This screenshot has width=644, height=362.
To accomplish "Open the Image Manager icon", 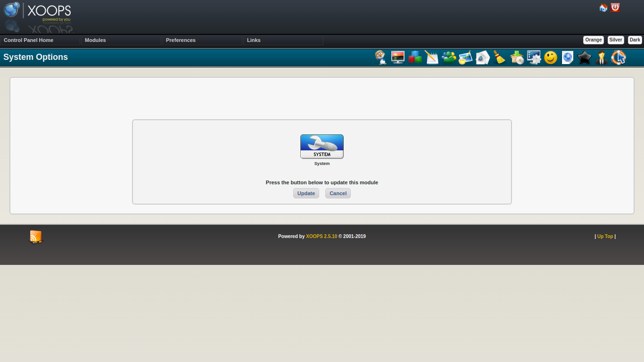I will [x=466, y=58].
